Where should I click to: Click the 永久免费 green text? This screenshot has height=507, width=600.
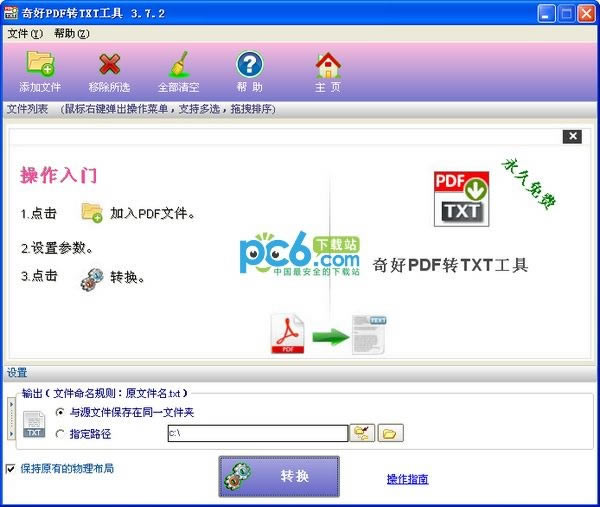(529, 184)
